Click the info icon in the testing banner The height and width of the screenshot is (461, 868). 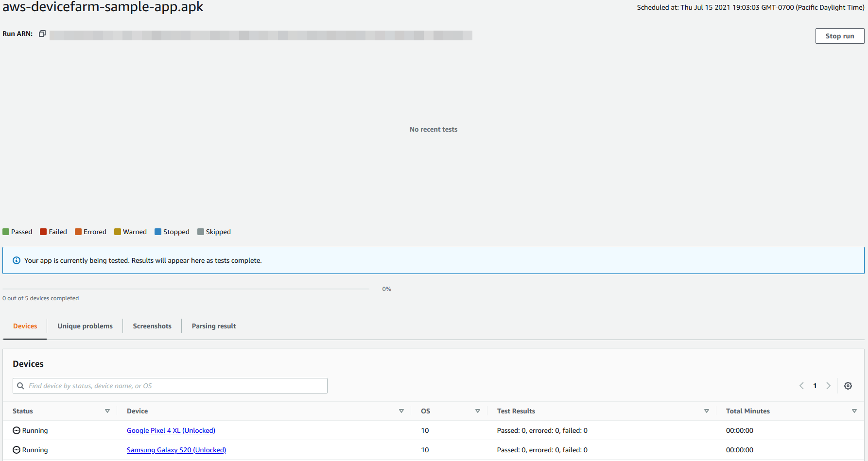17,260
